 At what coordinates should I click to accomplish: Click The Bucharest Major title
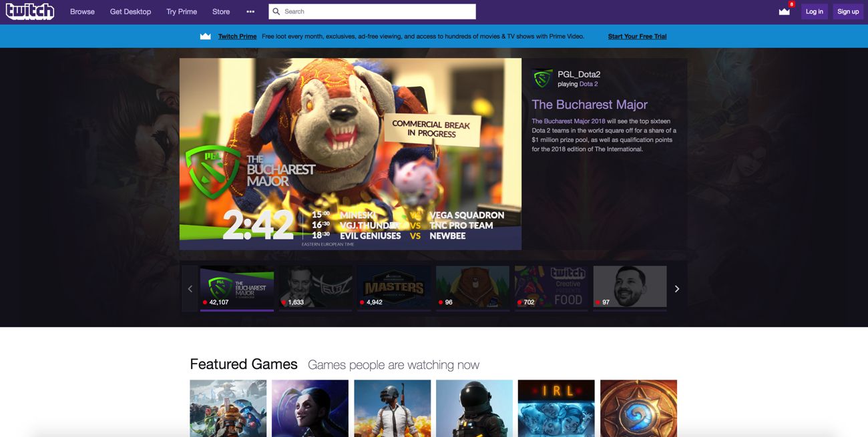(590, 104)
